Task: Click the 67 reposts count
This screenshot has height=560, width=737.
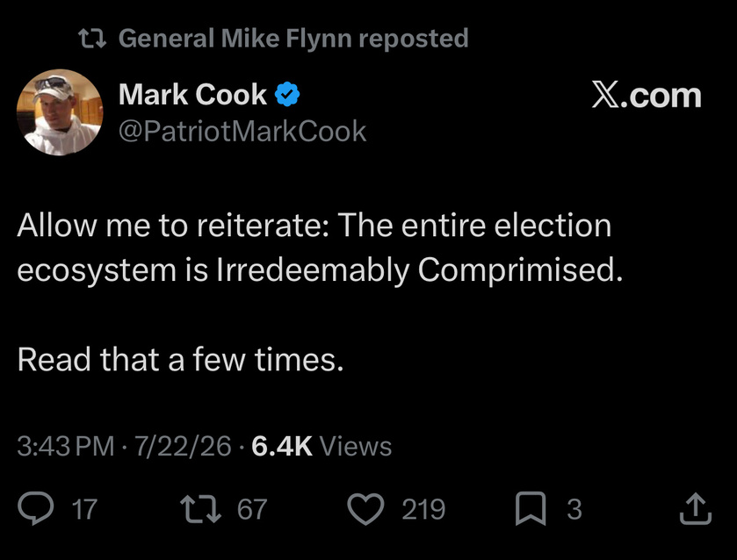Action: [x=252, y=509]
